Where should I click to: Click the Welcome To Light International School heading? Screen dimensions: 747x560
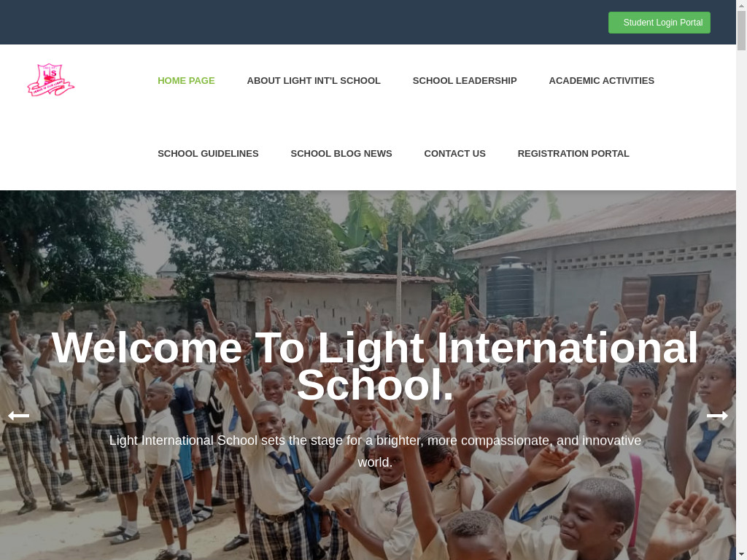pos(374,367)
